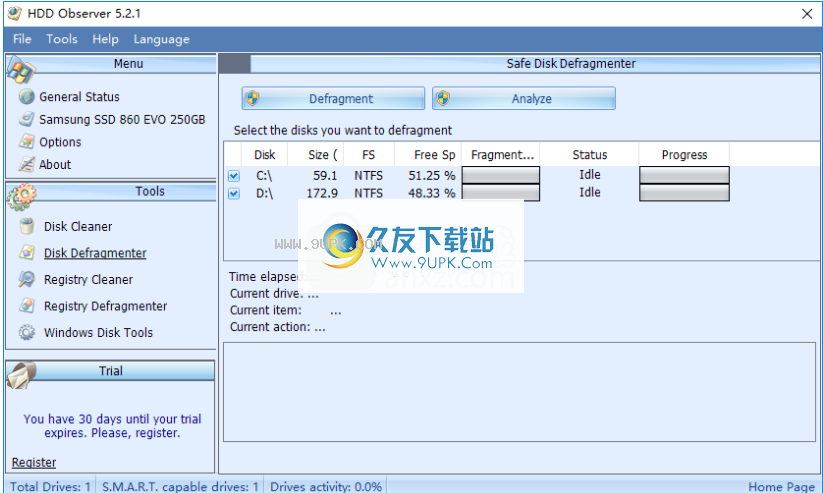823x493 pixels.
Task: Click the Disk Cleaner trash icon
Action: [x=26, y=226]
